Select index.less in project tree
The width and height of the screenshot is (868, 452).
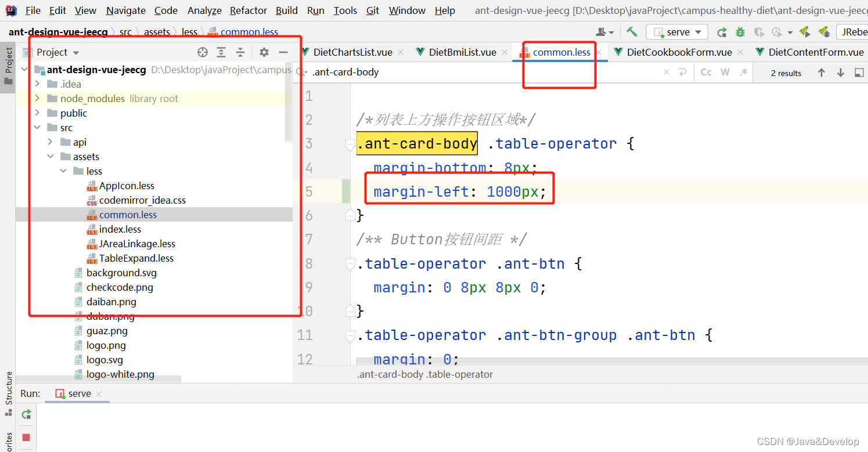120,229
